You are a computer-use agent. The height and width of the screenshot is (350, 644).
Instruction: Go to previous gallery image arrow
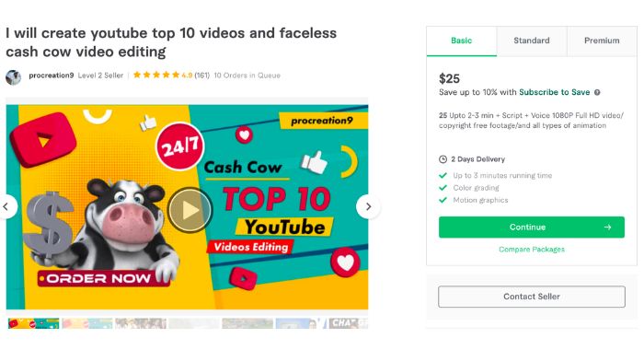(6, 206)
